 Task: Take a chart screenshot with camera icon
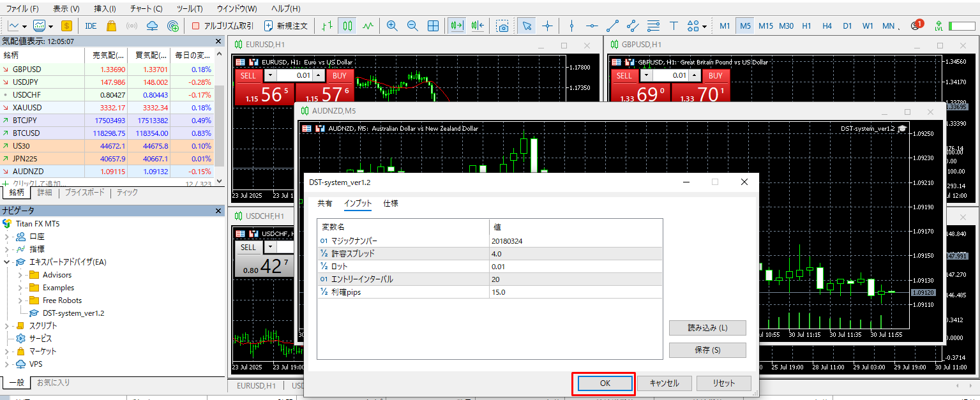(503, 26)
